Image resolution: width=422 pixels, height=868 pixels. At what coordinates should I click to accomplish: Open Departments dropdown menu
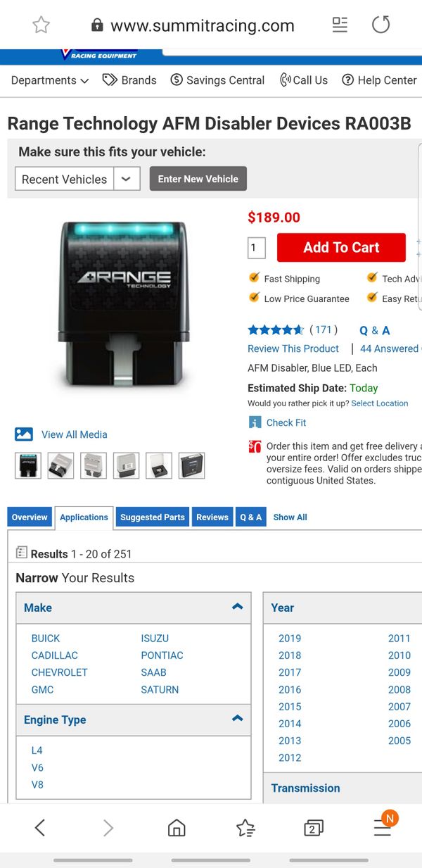[49, 80]
